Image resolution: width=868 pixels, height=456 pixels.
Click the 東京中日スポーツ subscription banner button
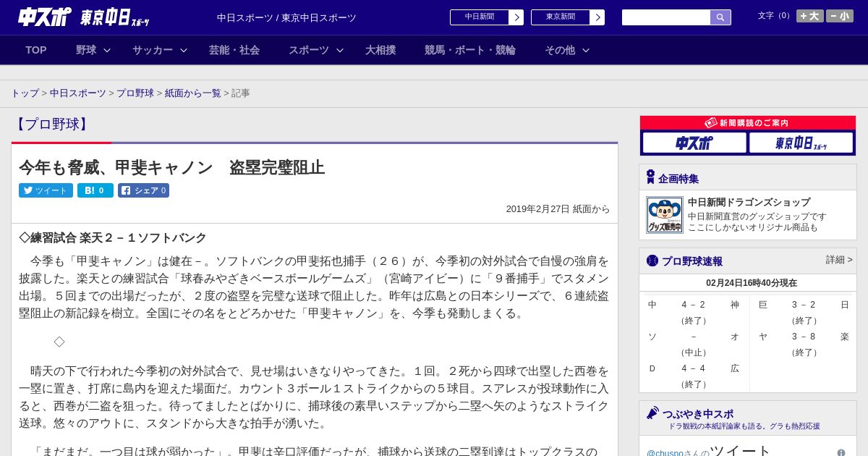click(801, 143)
